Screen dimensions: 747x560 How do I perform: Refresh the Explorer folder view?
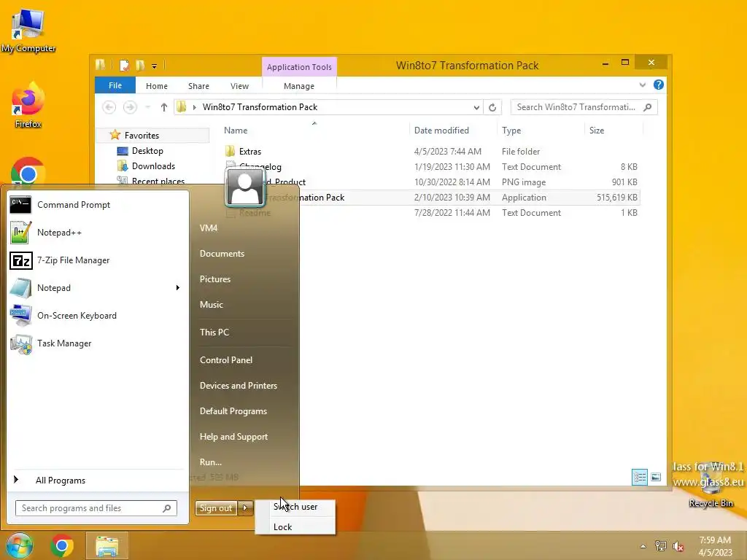click(x=492, y=108)
